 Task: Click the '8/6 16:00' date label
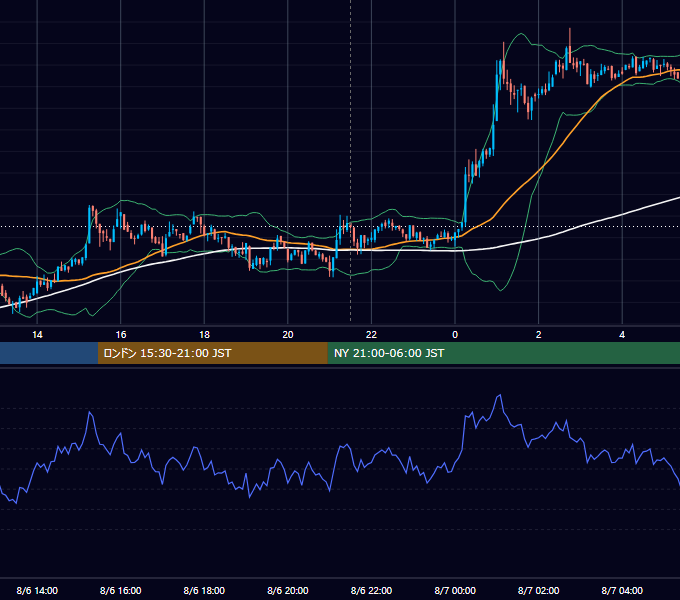[121, 590]
